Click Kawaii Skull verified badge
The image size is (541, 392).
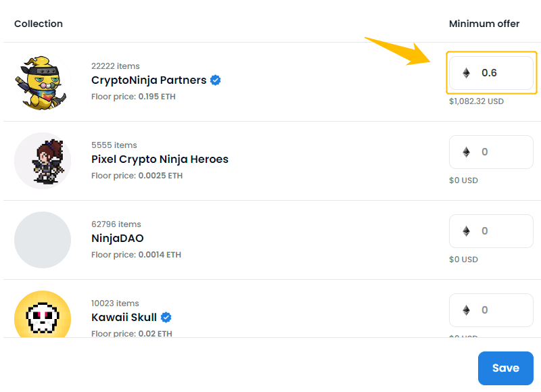click(166, 317)
